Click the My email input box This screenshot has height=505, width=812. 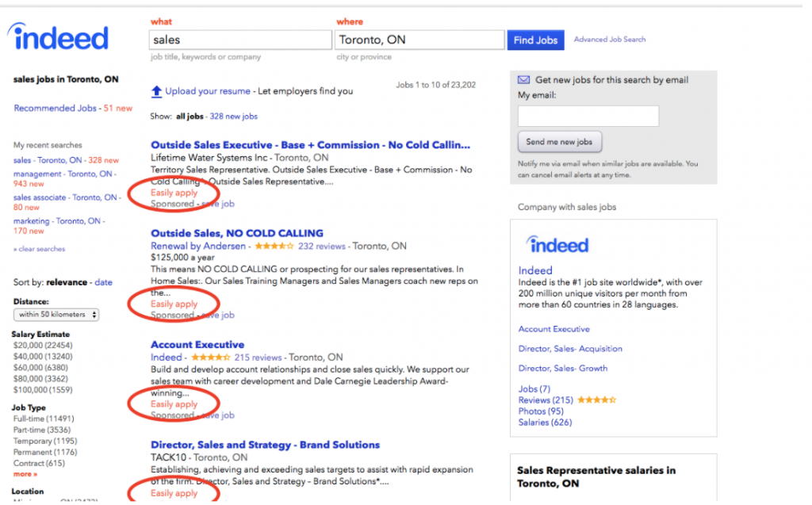[588, 117]
